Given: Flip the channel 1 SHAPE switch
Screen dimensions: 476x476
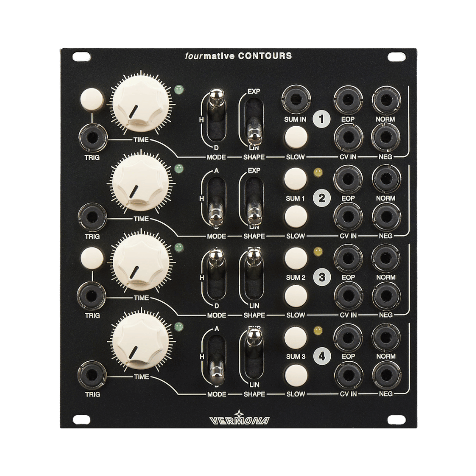Looking at the screenshot, I should (254, 121).
